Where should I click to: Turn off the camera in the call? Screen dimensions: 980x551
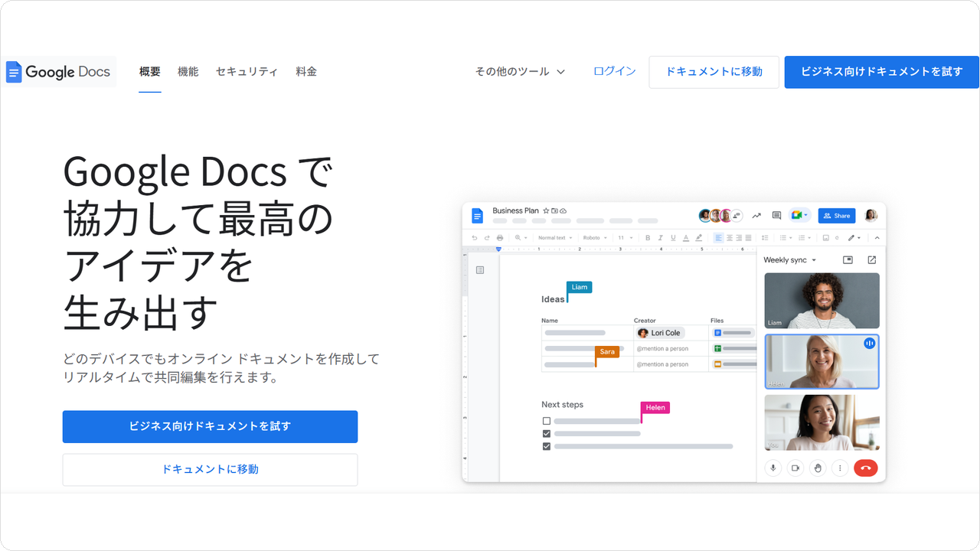pyautogui.click(x=795, y=468)
